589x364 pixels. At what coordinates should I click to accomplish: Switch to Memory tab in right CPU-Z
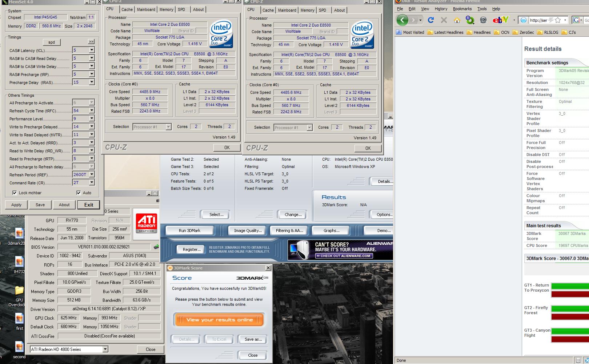click(307, 10)
